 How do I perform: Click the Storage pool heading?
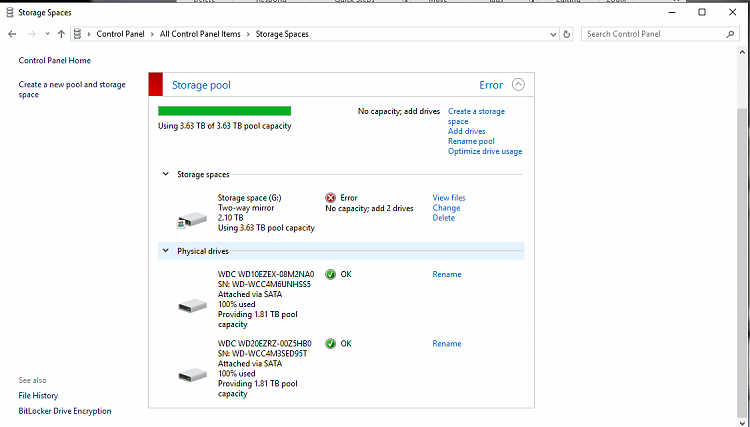pos(201,85)
